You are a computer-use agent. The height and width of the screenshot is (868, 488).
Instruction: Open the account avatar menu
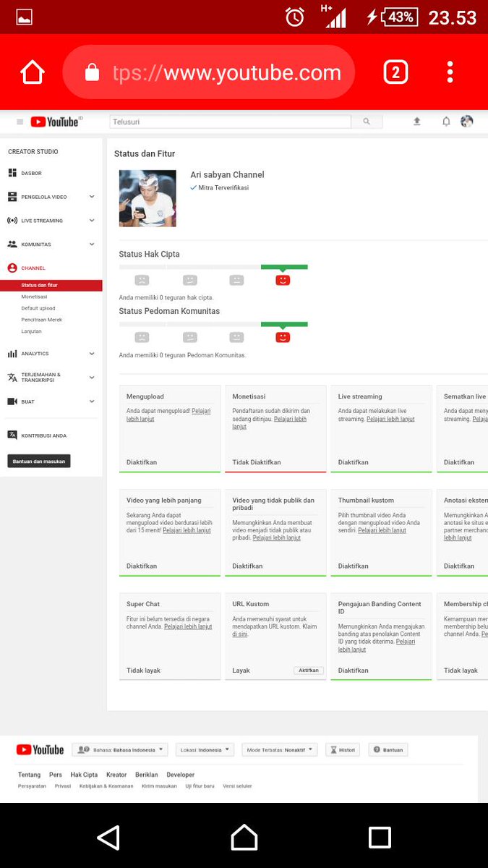[x=467, y=122]
